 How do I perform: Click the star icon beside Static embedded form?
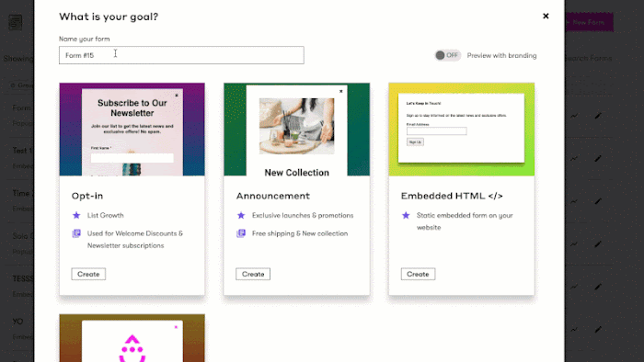point(406,215)
